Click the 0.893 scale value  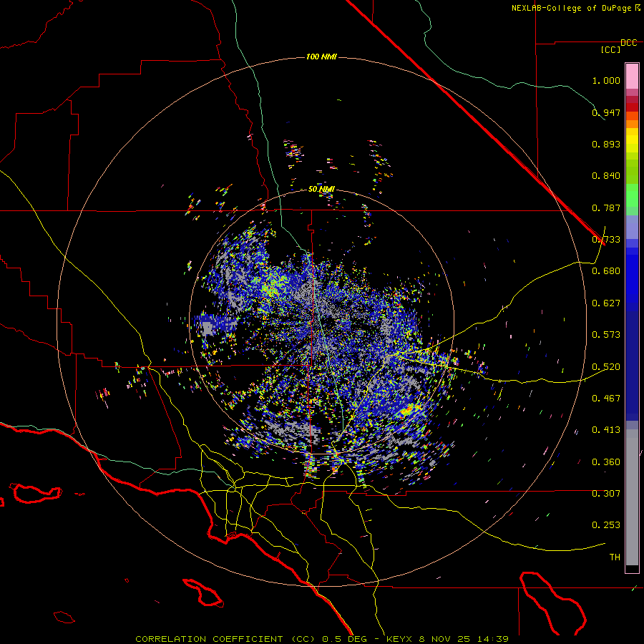coord(606,144)
